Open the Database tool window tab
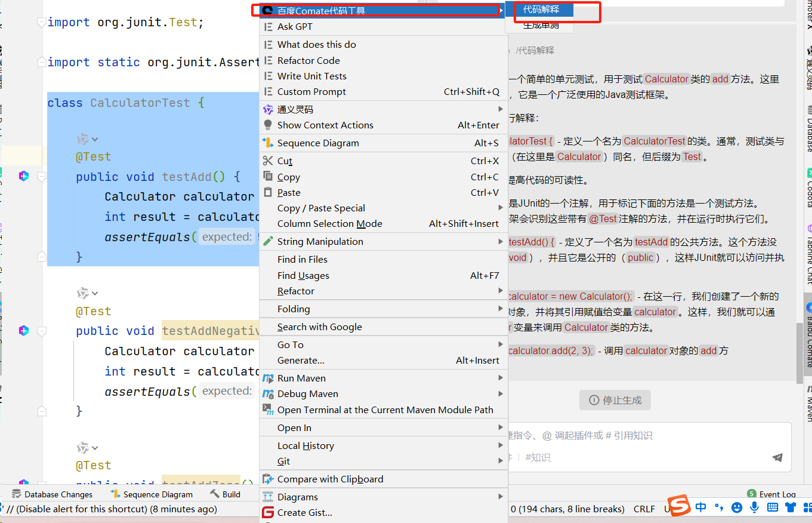Screen dimensions: 812x523 click(x=808, y=128)
